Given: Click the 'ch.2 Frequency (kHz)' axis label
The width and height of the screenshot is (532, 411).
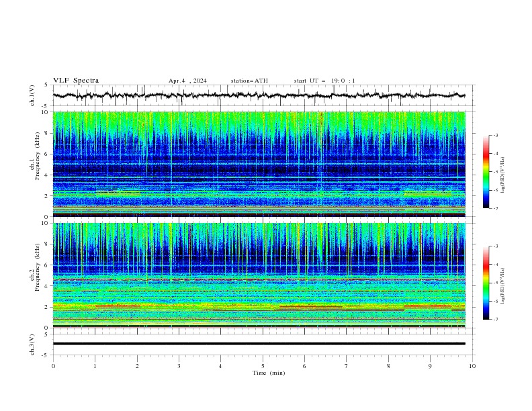Looking at the screenshot, I should [35, 267].
